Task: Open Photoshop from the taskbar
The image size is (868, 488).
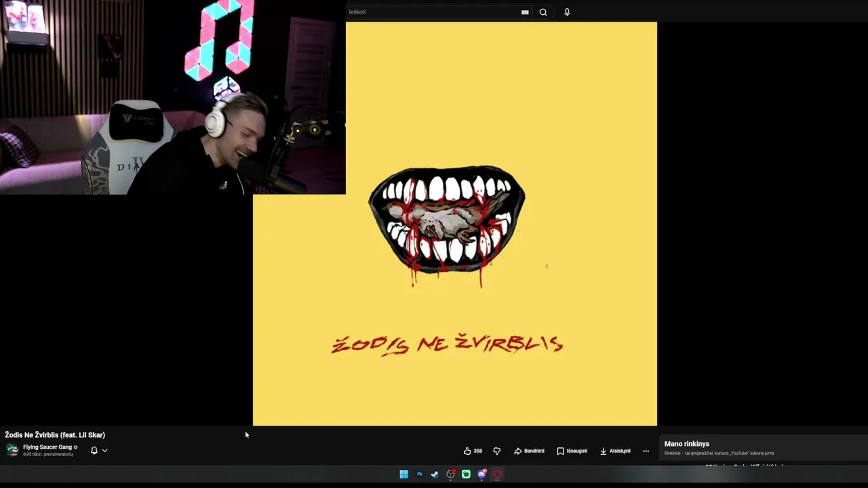Action: [419, 474]
